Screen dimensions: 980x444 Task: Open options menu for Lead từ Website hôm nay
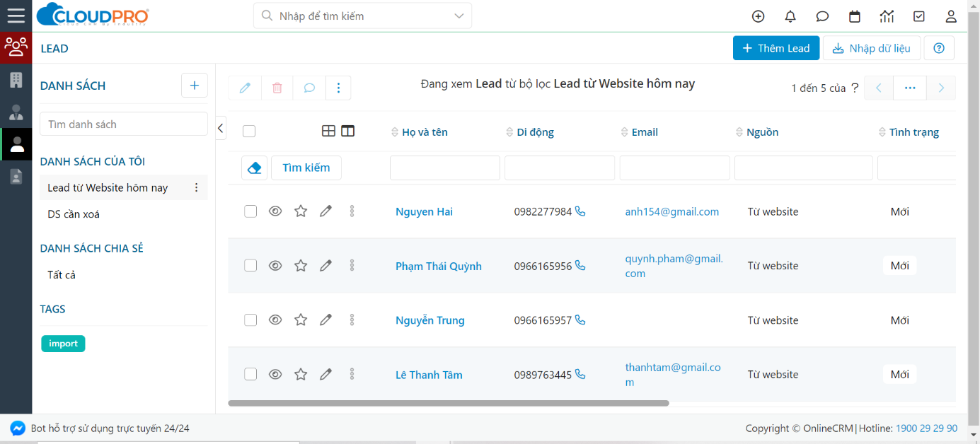click(x=197, y=188)
